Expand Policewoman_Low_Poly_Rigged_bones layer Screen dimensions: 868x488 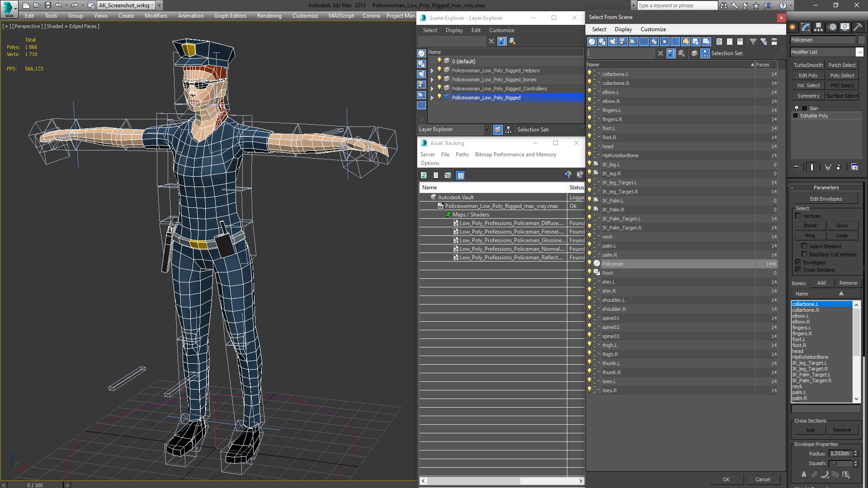432,80
